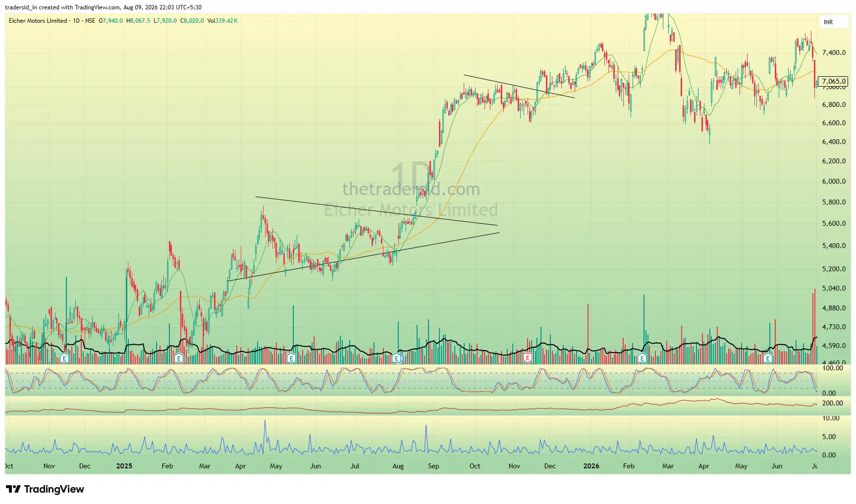Click the 6,000.0 price axis label
This screenshot has width=856, height=504.
[x=834, y=182]
